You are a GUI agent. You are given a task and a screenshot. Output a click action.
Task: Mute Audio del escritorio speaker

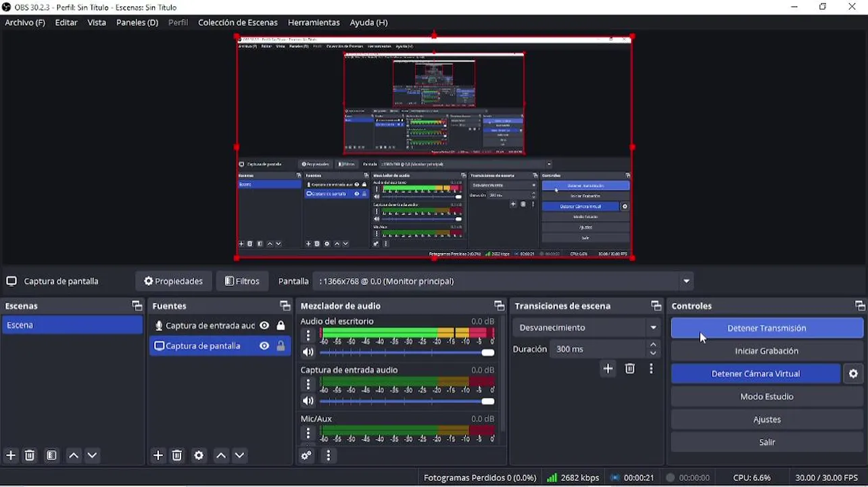coord(308,352)
